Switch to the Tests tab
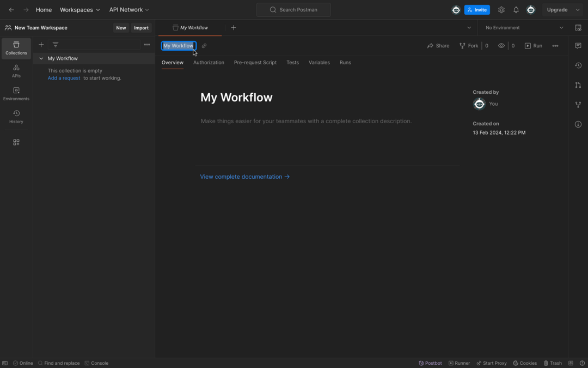Viewport: 588px width, 368px height. [292, 63]
